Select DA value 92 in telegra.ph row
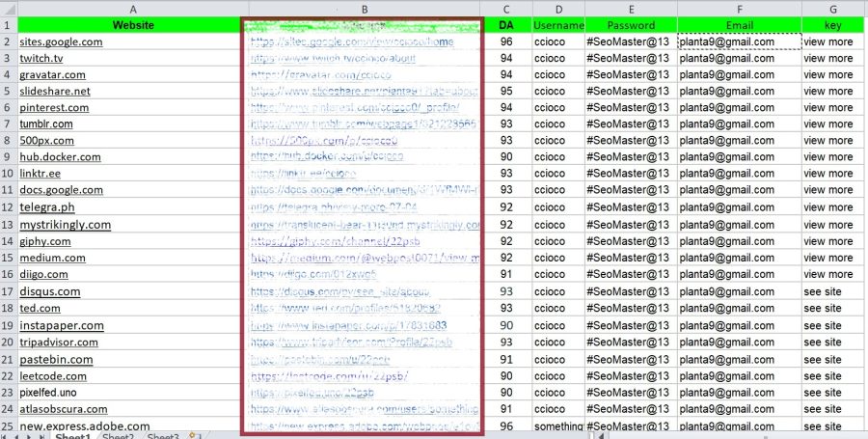 tap(506, 207)
